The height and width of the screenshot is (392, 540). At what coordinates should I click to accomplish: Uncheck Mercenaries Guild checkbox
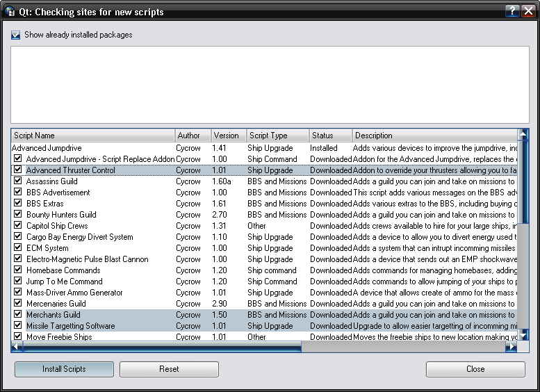[x=17, y=303]
